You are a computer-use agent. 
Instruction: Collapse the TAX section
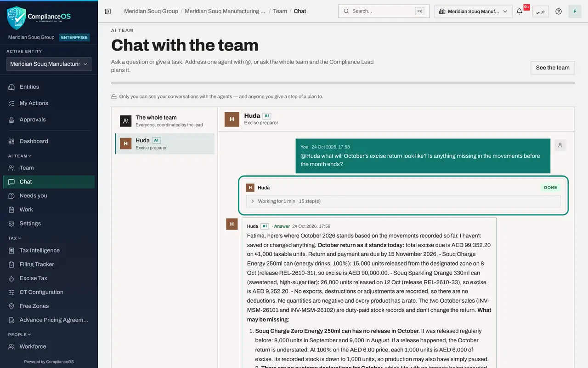[x=15, y=238]
